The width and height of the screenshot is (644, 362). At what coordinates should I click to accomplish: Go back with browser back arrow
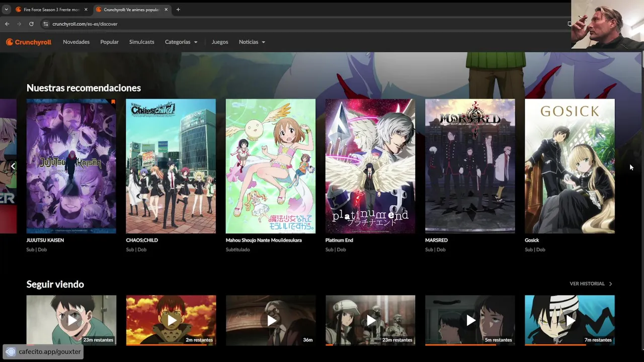pyautogui.click(x=7, y=24)
